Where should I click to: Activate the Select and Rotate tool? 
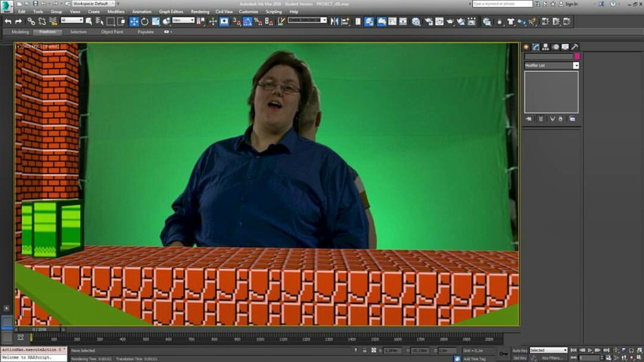click(145, 21)
